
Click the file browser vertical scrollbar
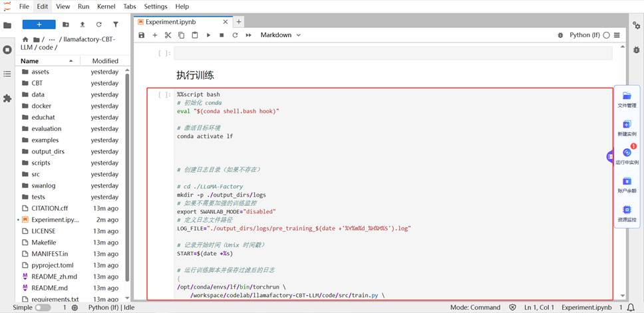127,177
